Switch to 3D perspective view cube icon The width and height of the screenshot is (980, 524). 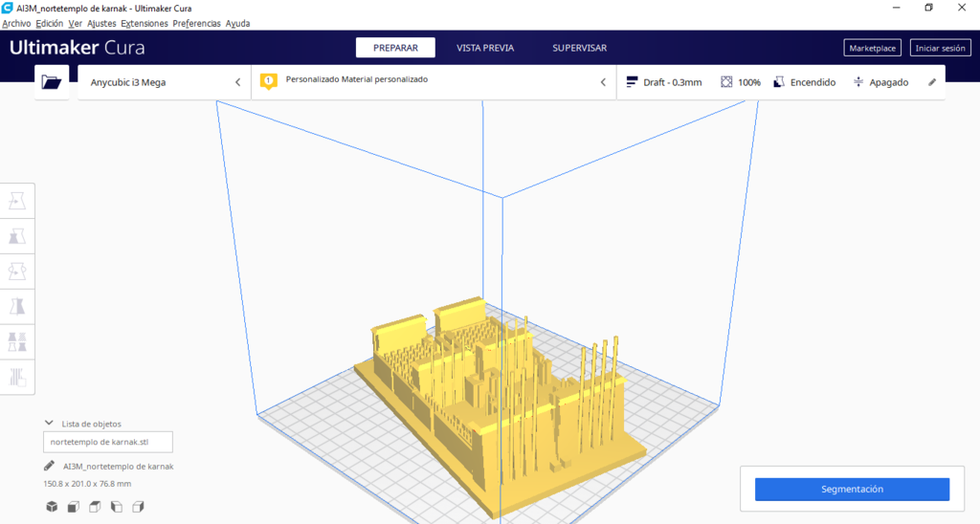coord(52,507)
